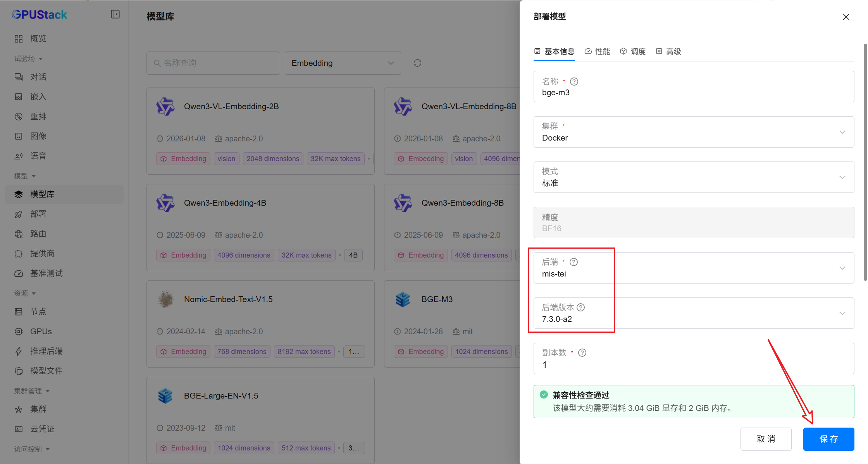Click the refresh icon next to the Embedding filter
This screenshot has width=868, height=464.
point(417,63)
